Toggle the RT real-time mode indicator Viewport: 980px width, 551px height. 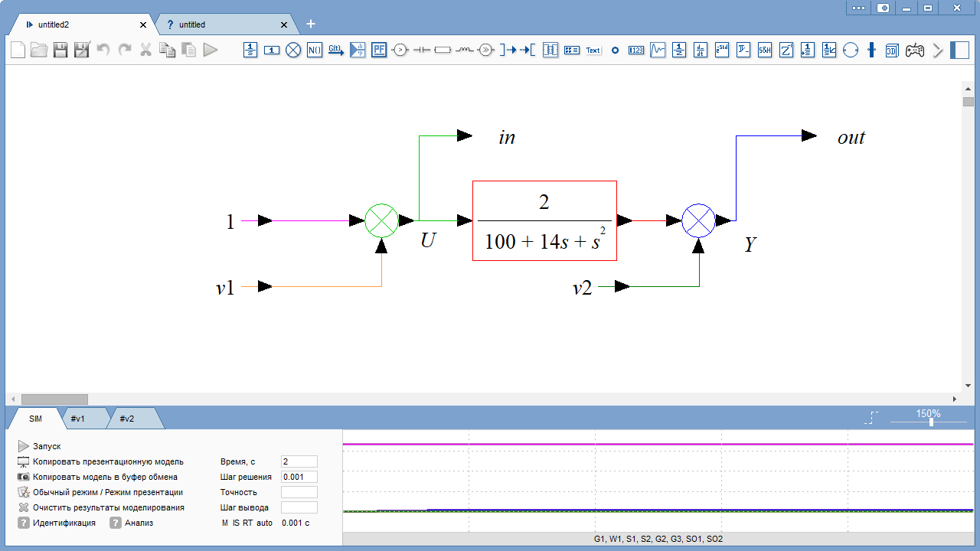tap(247, 523)
